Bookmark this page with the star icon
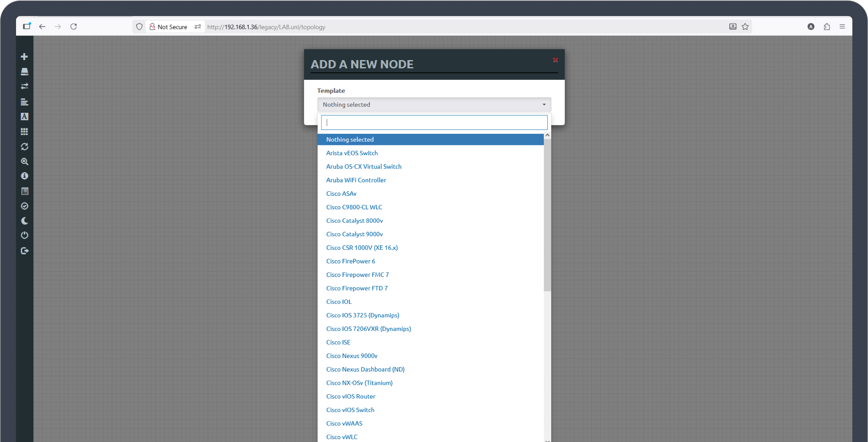Image resolution: width=868 pixels, height=442 pixels. click(x=745, y=27)
